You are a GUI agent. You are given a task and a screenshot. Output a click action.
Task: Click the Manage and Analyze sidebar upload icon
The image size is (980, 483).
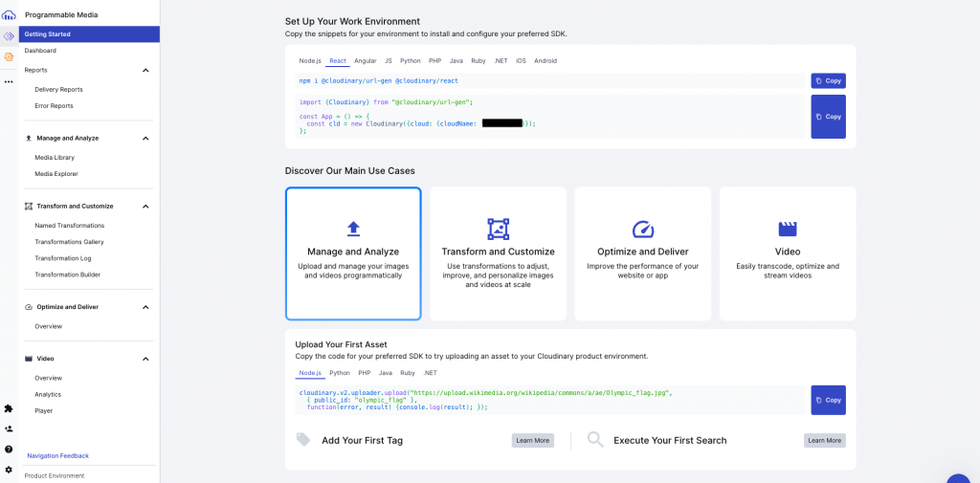pyautogui.click(x=28, y=138)
